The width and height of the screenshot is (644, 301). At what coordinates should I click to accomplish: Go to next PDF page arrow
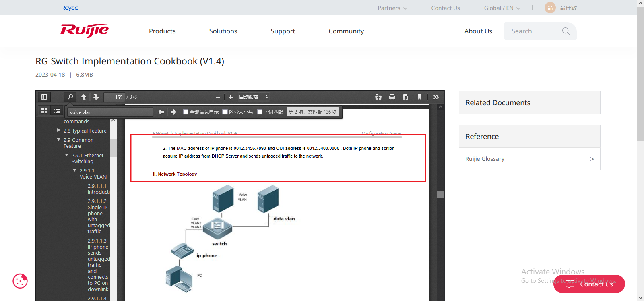[96, 97]
